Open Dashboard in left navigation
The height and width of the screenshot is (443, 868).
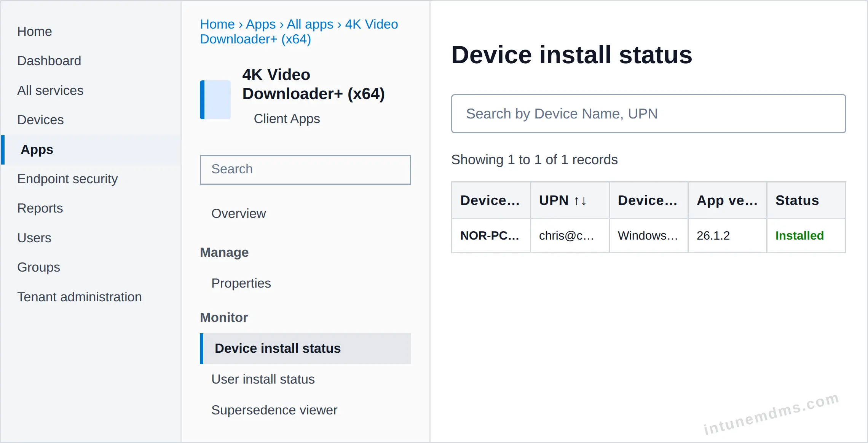(49, 61)
